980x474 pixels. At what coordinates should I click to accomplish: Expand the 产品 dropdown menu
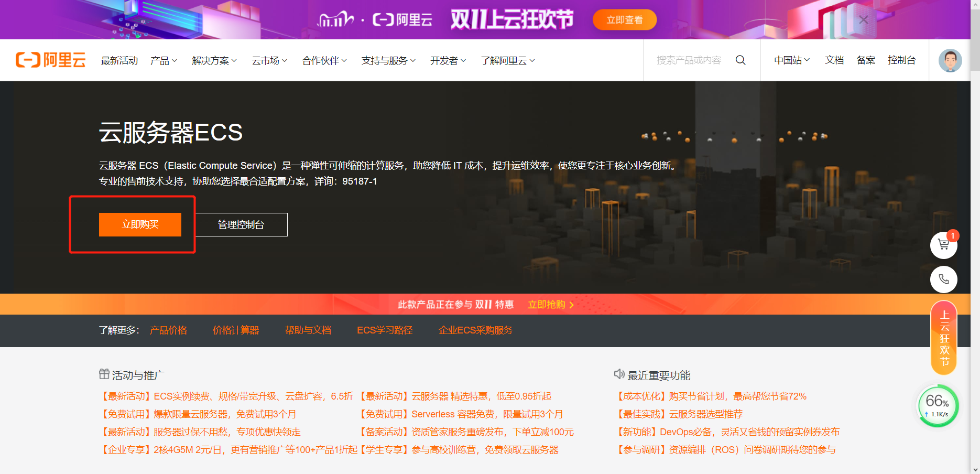pos(164,61)
